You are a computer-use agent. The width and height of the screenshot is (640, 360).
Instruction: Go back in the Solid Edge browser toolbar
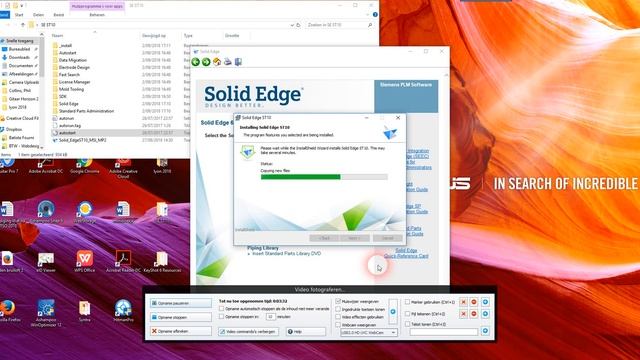tap(196, 62)
